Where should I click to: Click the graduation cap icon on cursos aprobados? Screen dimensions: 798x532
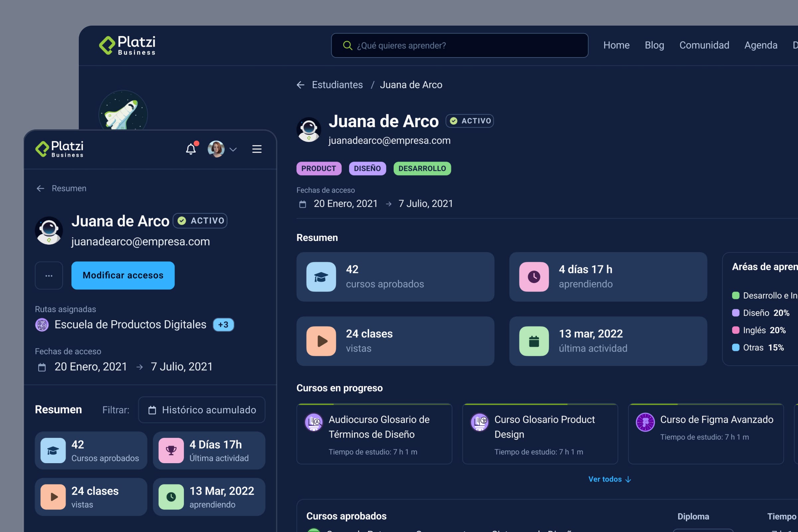point(322,277)
